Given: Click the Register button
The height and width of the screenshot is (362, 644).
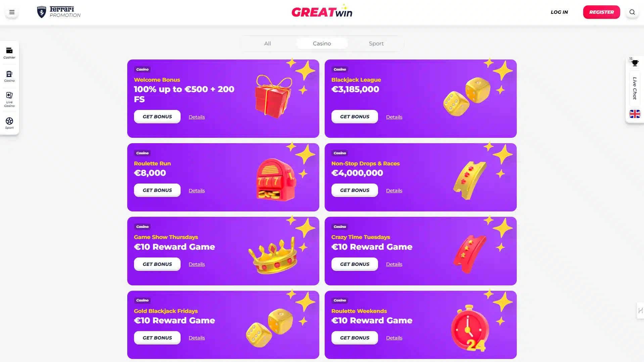Looking at the screenshot, I should pos(601,12).
